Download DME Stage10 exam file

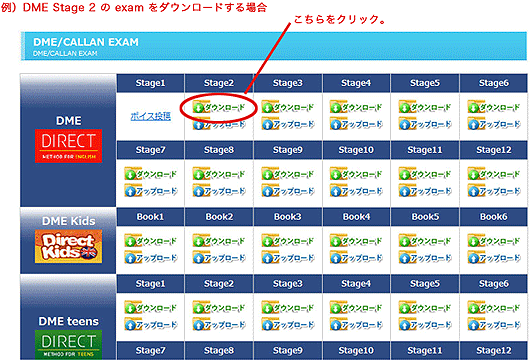356,174
